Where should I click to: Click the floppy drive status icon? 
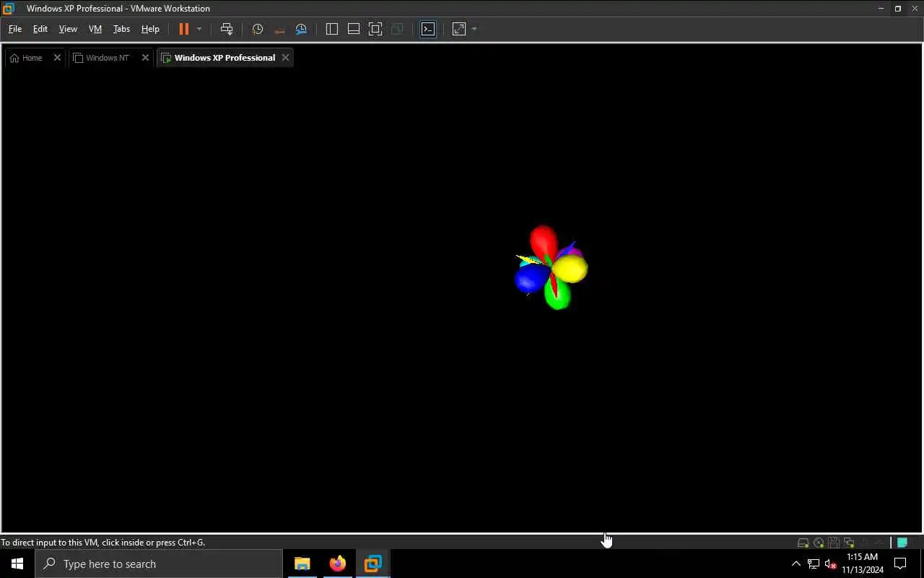[x=834, y=543]
